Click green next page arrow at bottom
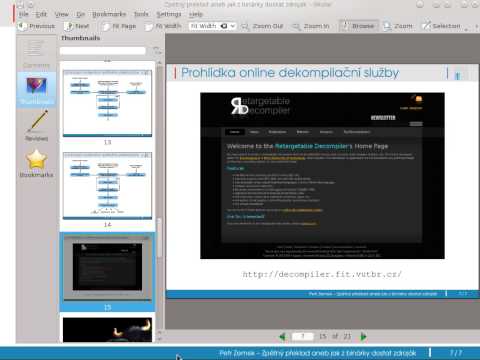Screen dimensions: 480x360 tap(363, 337)
